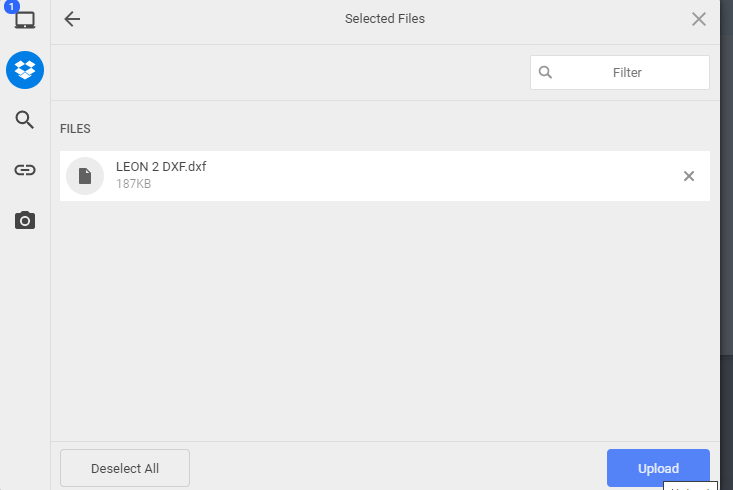Click the Deselect All button
Screen dimensions: 733x490
click(x=125, y=468)
